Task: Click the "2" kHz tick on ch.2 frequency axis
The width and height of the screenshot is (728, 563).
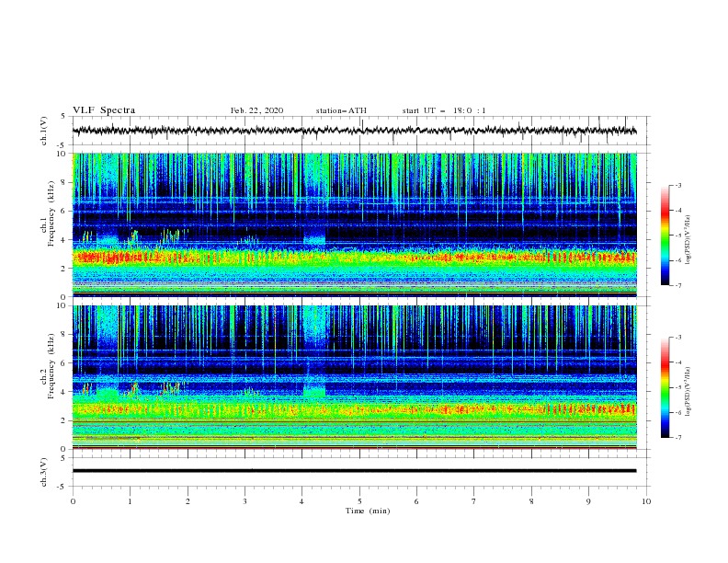Action: click(63, 420)
